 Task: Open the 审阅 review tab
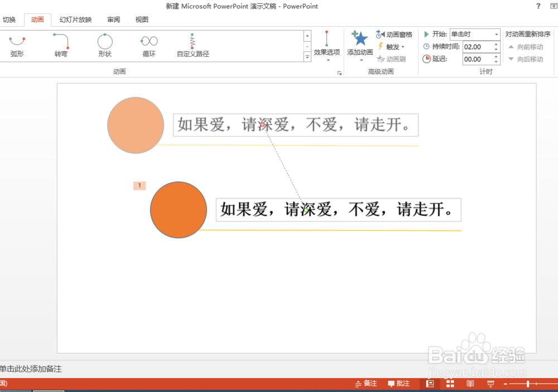coord(113,20)
